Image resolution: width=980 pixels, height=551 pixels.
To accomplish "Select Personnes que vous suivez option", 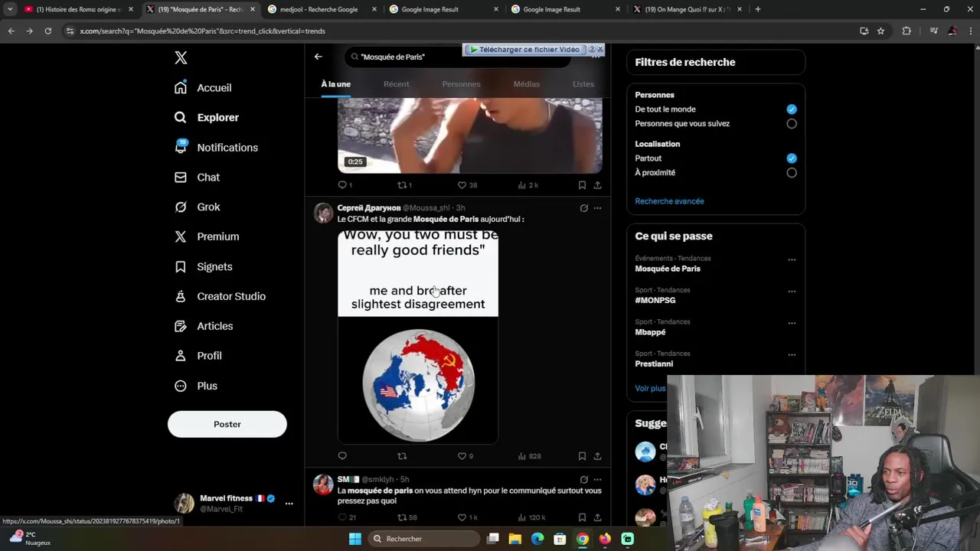I will (x=792, y=124).
